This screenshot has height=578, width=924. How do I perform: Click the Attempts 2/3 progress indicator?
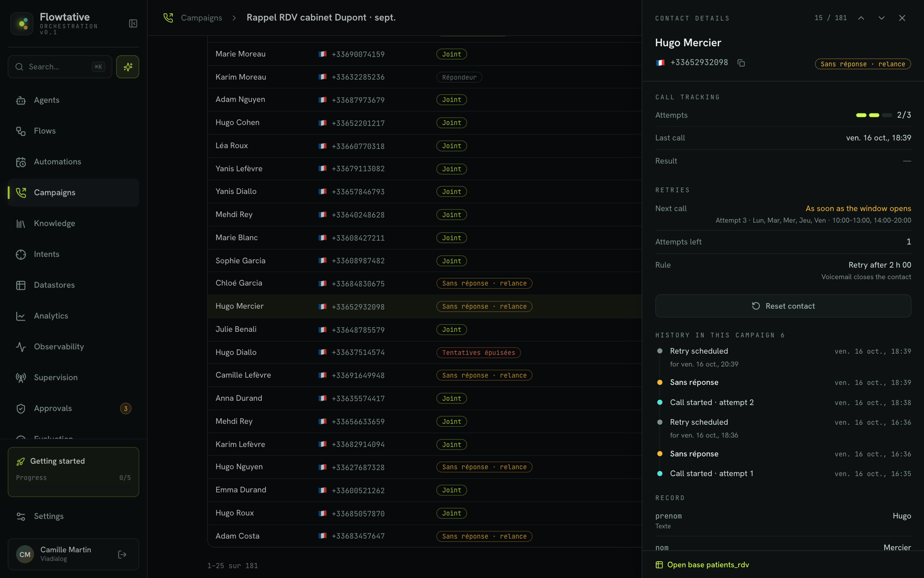click(x=883, y=115)
